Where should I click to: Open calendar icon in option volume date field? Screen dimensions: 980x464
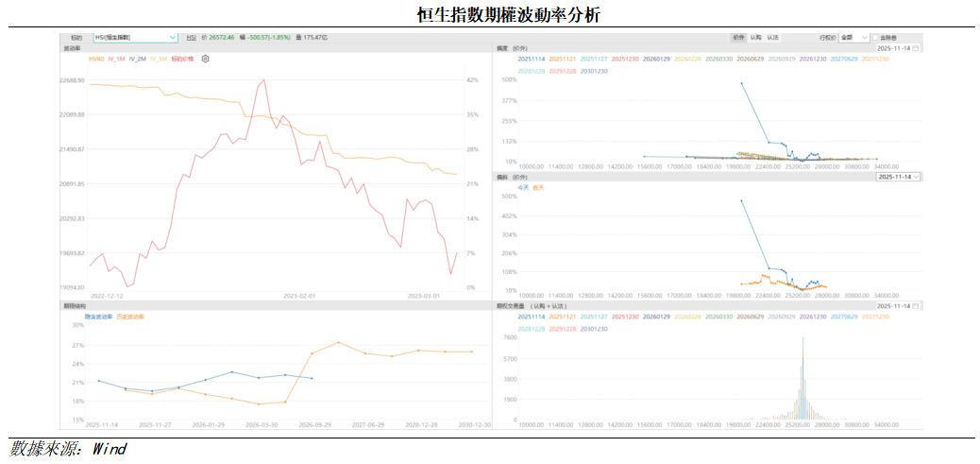tap(916, 306)
